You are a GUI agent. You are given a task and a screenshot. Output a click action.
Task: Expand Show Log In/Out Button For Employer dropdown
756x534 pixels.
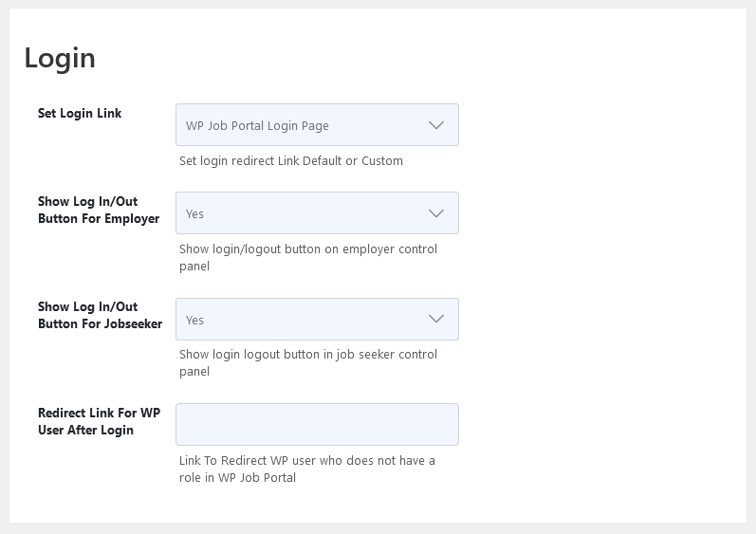317,213
